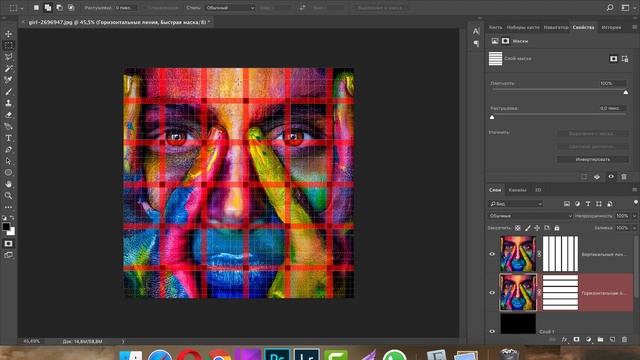Select the Eraser tool

click(8, 115)
